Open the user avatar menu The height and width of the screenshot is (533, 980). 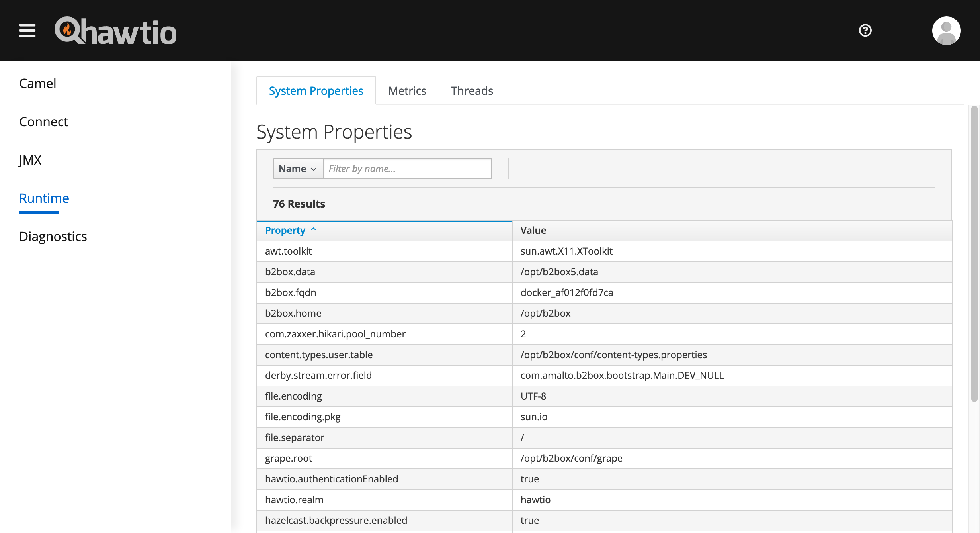coord(946,30)
